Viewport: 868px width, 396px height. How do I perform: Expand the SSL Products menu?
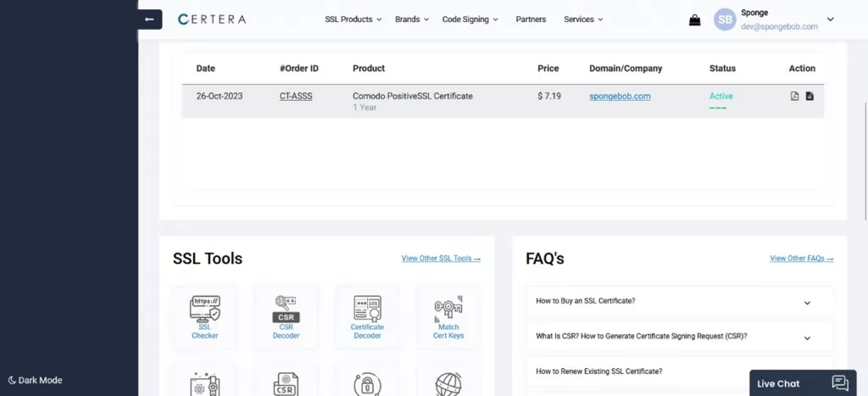tap(353, 20)
